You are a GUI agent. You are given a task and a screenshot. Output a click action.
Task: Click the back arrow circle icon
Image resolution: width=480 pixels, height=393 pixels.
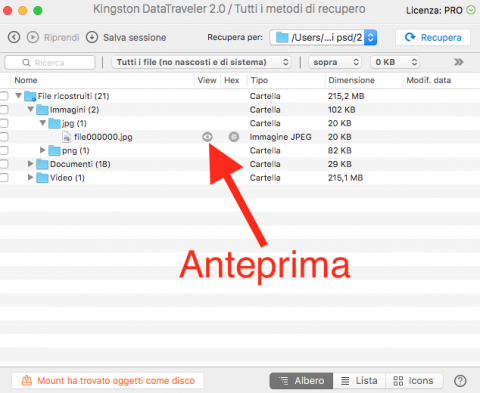coord(14,37)
